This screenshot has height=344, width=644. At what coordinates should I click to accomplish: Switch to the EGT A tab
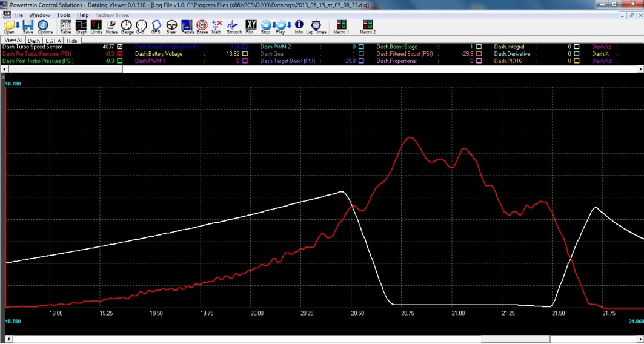53,41
